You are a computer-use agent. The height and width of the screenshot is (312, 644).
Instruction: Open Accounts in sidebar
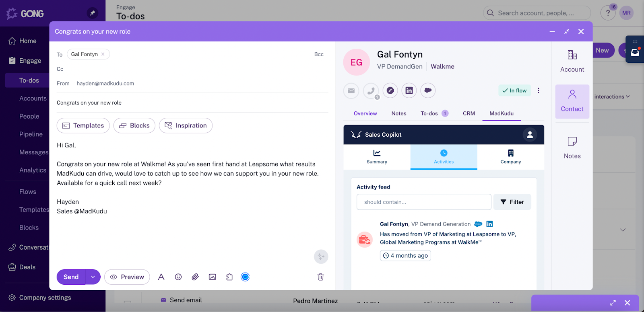[x=33, y=99]
